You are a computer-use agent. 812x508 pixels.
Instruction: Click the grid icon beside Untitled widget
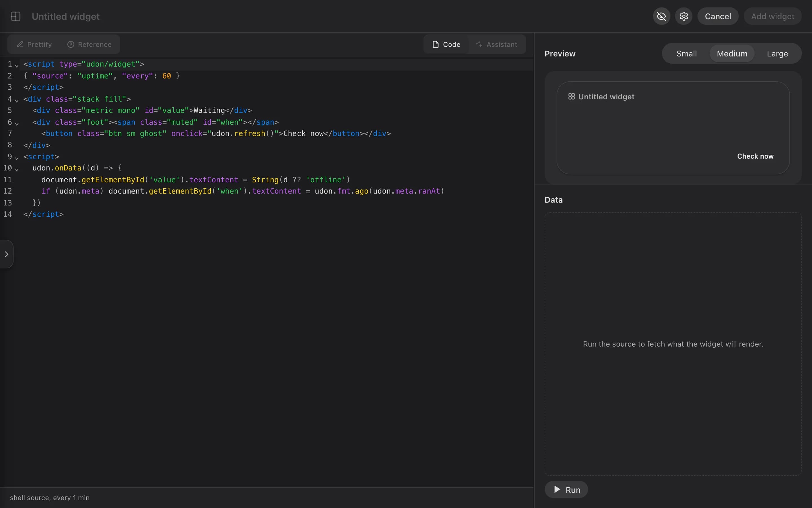coord(572,97)
